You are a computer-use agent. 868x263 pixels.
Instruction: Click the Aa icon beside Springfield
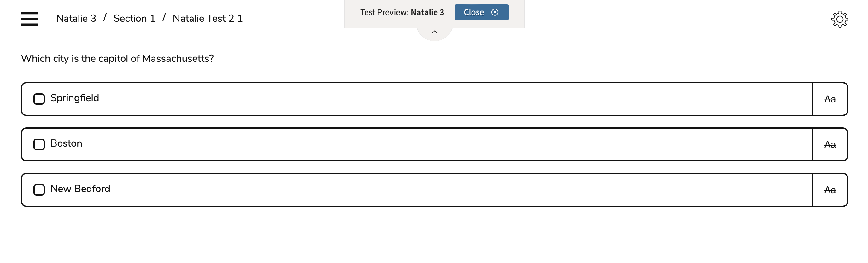(x=830, y=99)
